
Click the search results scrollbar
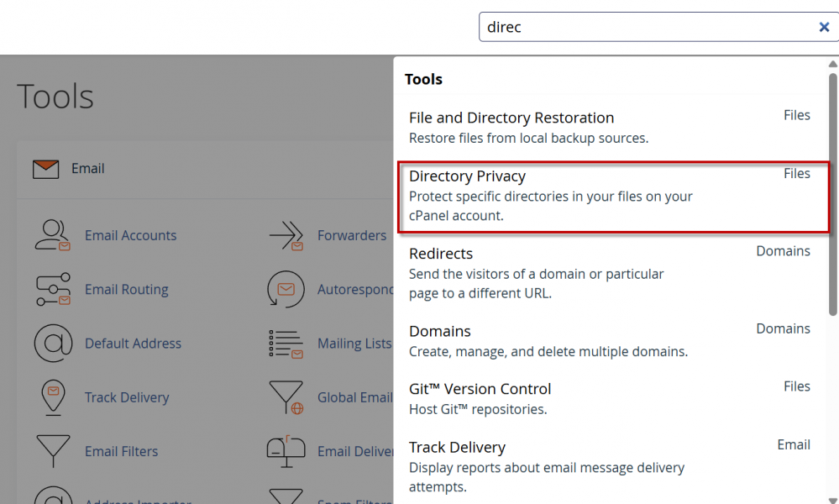(832, 193)
